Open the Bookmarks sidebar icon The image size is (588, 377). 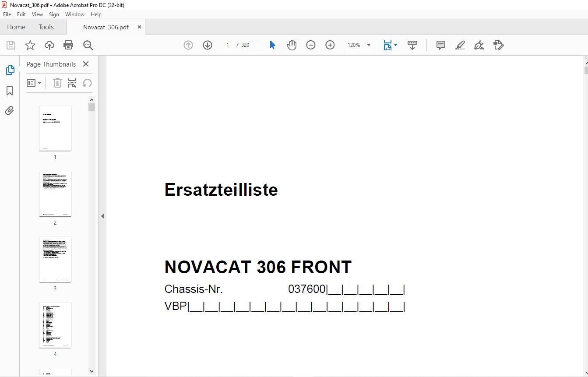10,90
